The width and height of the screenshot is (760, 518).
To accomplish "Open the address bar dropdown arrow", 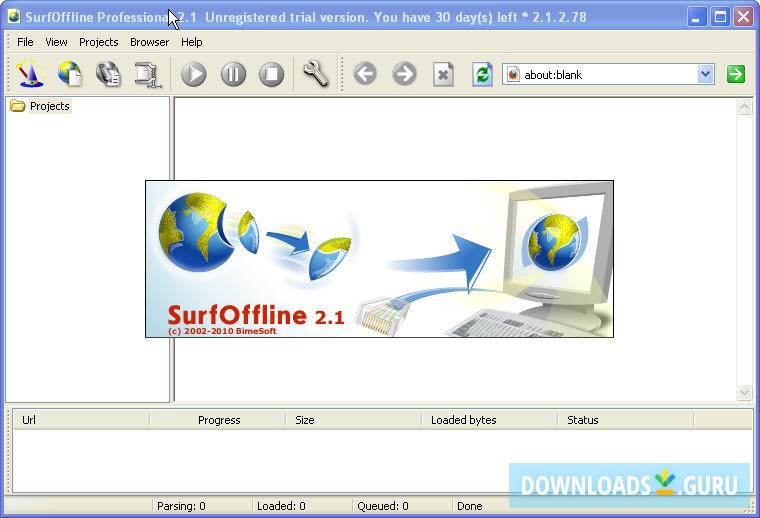I will click(706, 75).
